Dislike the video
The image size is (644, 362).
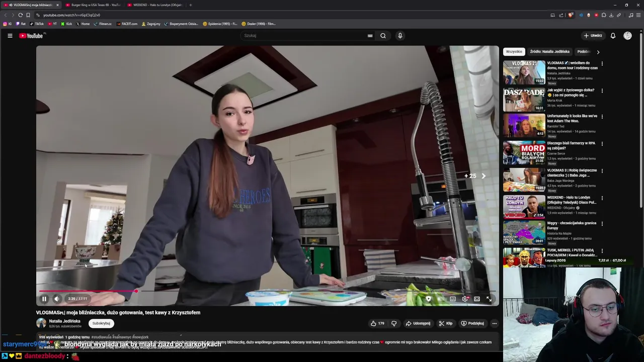(394, 323)
